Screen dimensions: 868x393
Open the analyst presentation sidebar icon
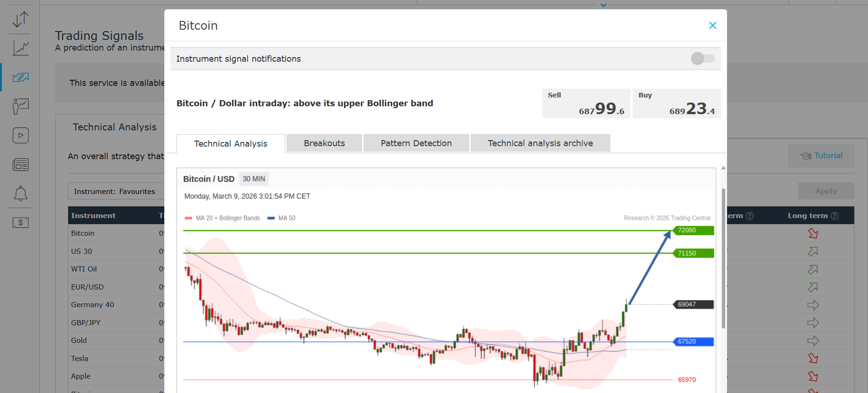tap(20, 106)
